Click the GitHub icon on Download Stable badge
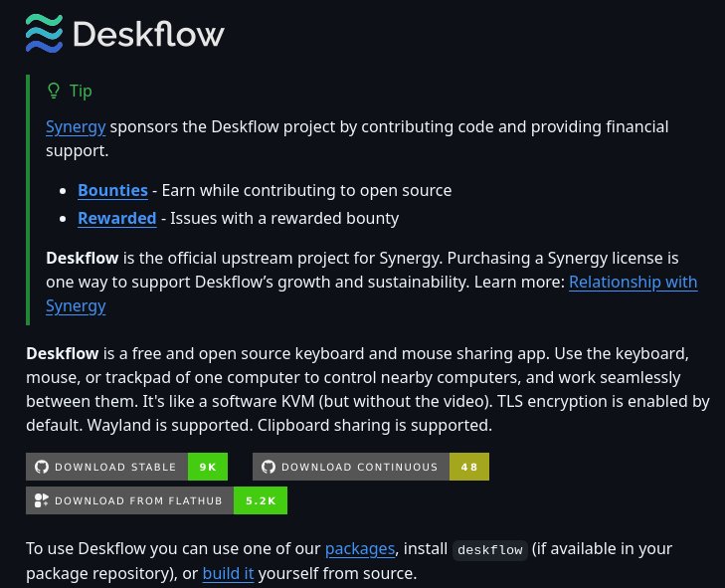Screen dimensions: 725x588 click(x=41, y=467)
